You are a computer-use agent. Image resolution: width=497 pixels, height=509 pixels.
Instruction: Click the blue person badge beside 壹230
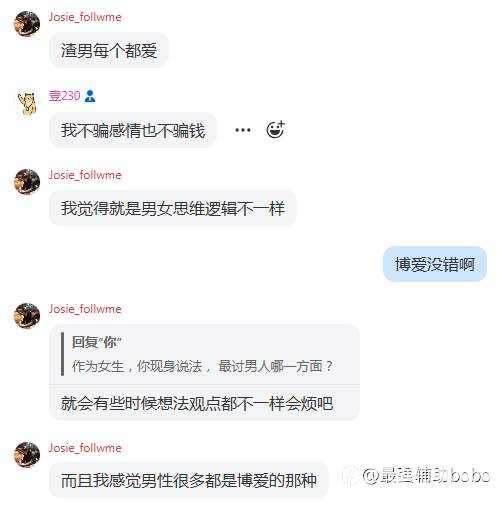90,96
